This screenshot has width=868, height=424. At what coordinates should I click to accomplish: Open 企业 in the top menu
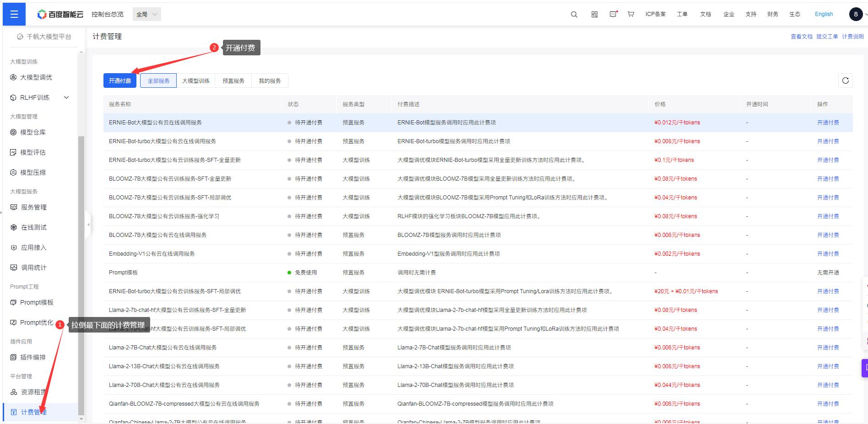(x=729, y=14)
